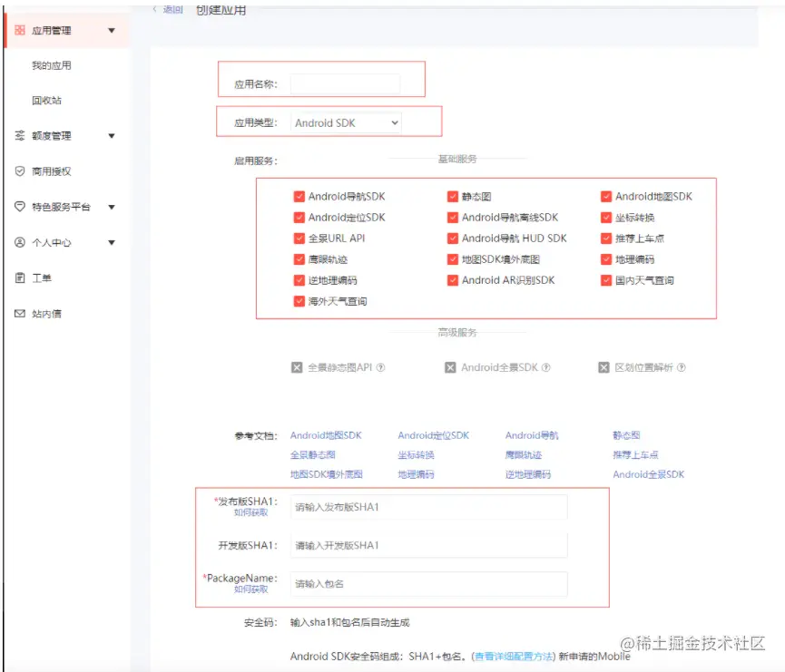
Task: Toggle the 坐标转换 checkbox
Action: point(606,217)
